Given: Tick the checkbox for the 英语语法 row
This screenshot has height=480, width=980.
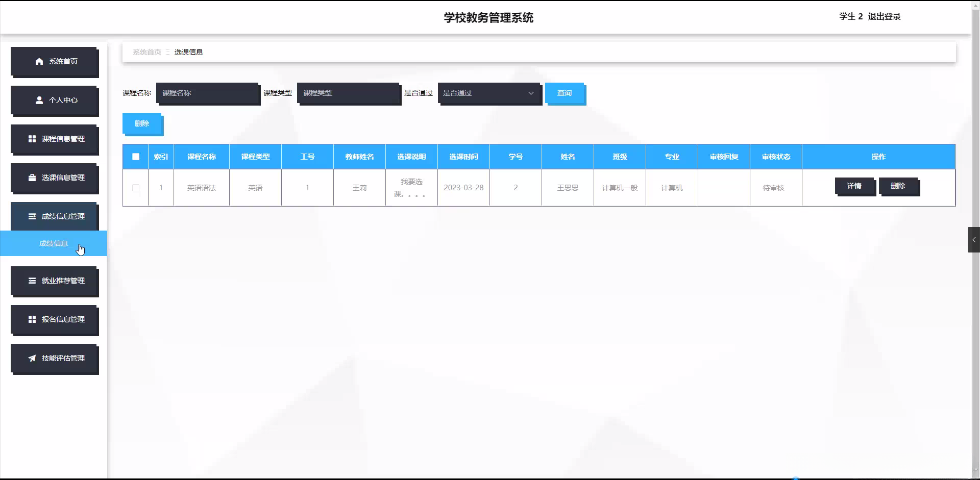Looking at the screenshot, I should [x=136, y=188].
